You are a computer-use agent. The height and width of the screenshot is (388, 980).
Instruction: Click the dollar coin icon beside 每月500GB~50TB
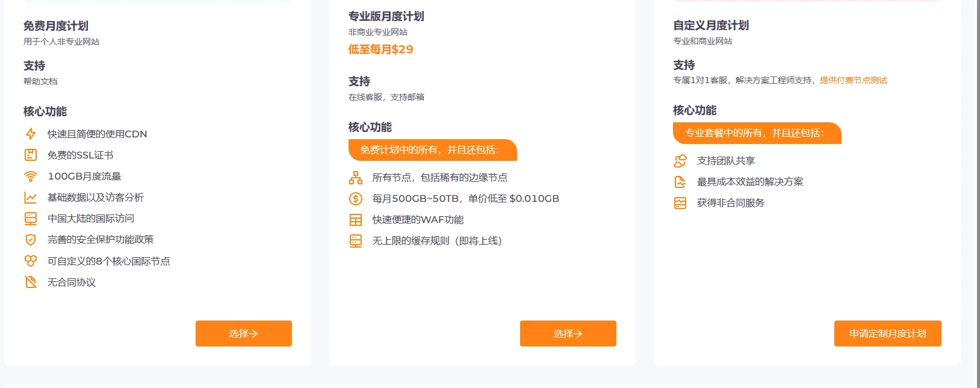pyautogui.click(x=356, y=199)
